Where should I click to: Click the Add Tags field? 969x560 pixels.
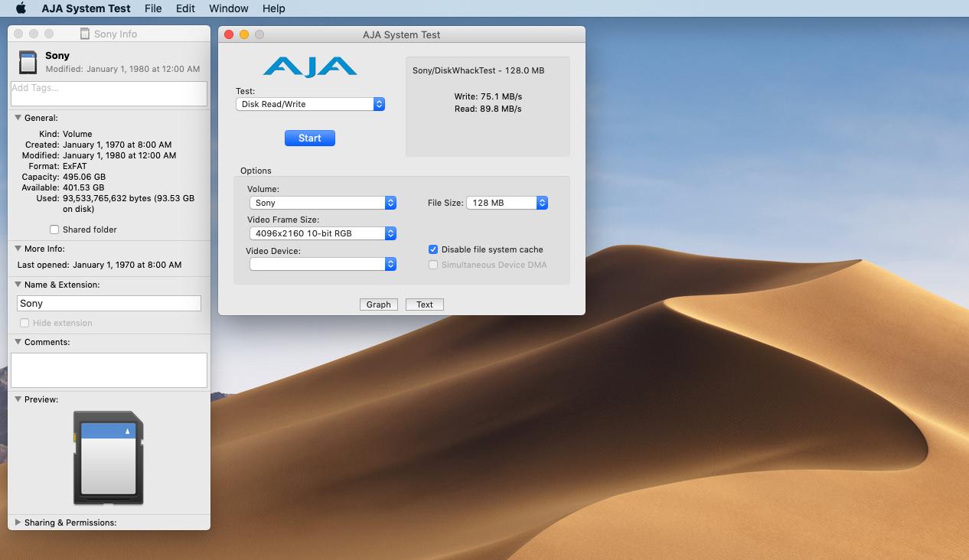coord(109,93)
